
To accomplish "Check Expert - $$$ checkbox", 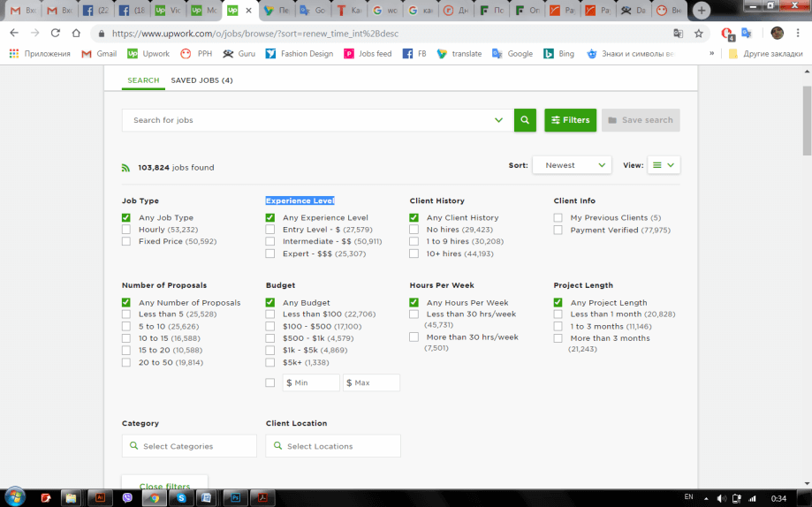I will (270, 253).
